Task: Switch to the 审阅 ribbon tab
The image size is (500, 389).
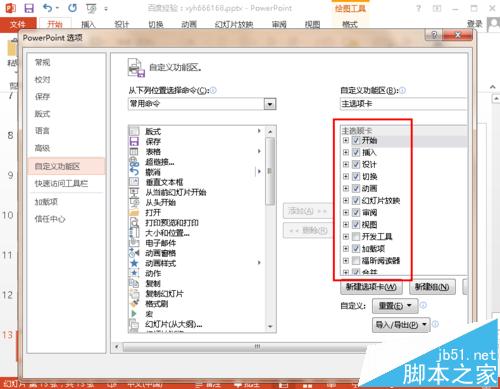Action: click(x=279, y=24)
